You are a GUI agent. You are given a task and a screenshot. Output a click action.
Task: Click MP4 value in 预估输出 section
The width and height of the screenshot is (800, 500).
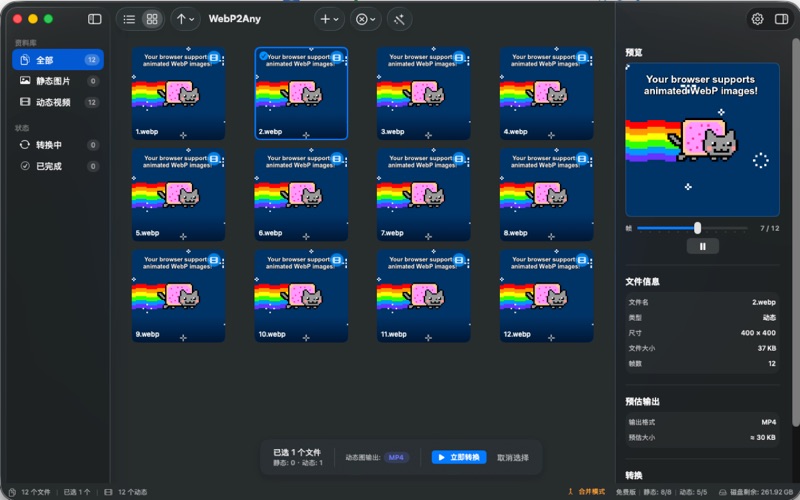[x=768, y=422]
